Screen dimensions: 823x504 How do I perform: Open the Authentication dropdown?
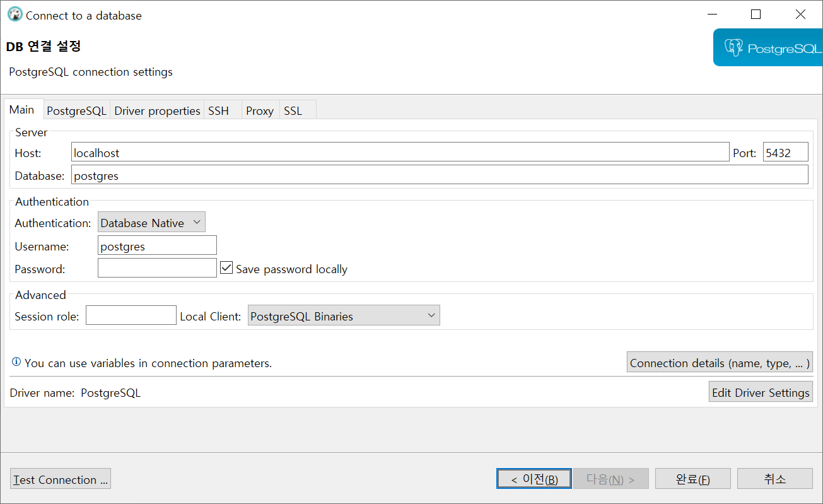(152, 223)
